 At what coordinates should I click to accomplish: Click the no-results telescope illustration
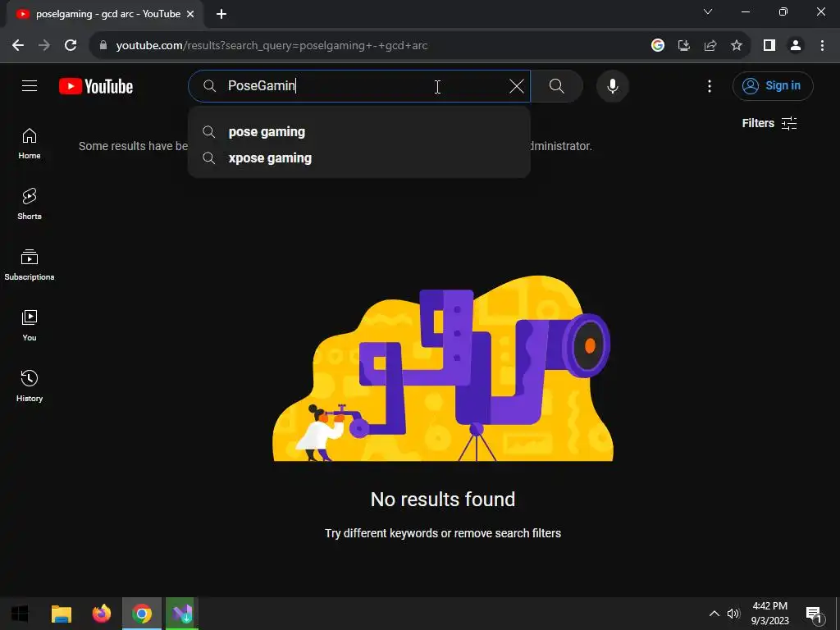(x=442, y=368)
